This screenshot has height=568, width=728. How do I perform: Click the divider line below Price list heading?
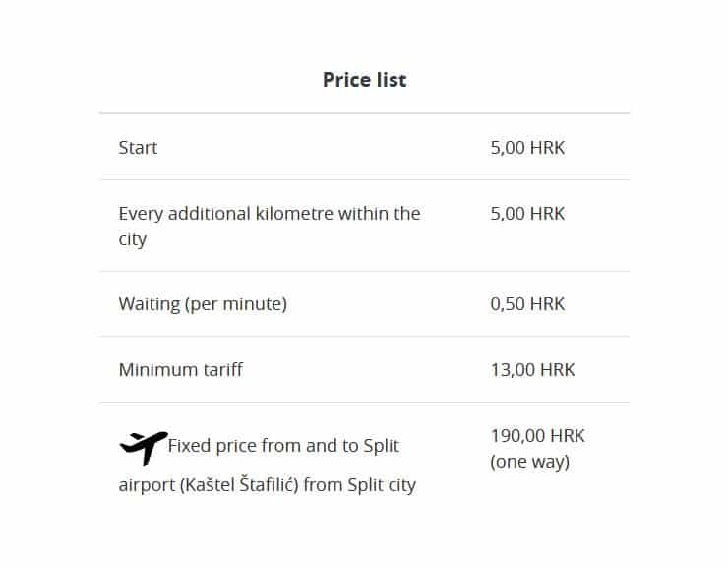click(364, 113)
